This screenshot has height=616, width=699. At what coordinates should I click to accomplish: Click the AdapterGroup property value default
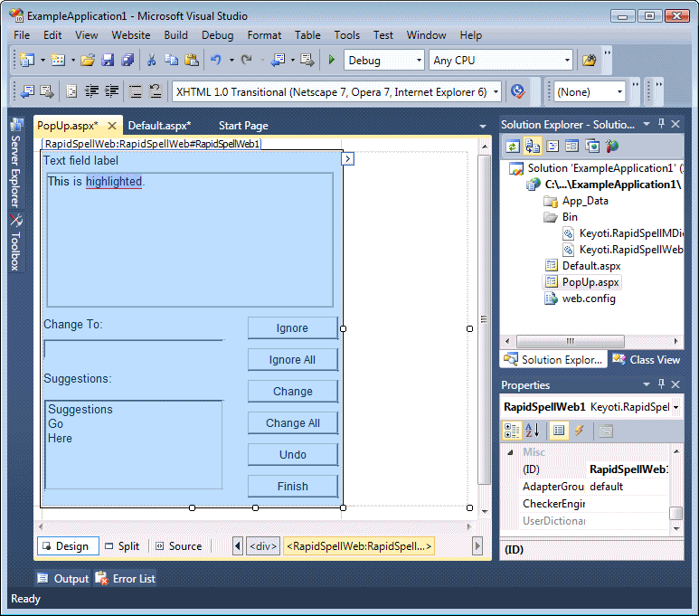628,487
